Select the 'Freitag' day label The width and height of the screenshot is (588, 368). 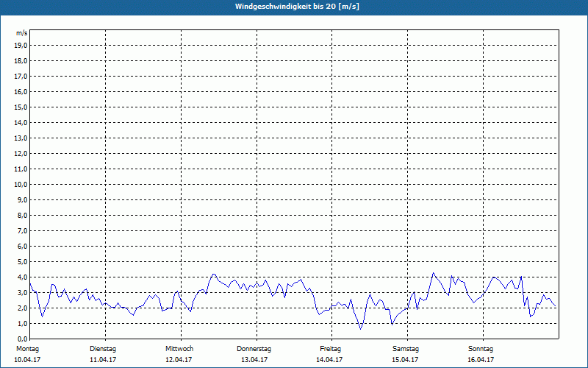pos(330,349)
